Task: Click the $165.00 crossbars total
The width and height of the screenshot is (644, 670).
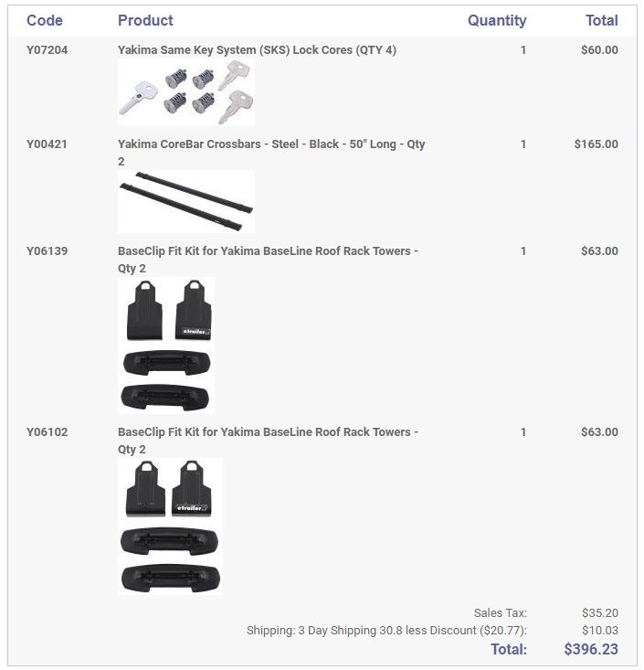Action: tap(596, 144)
